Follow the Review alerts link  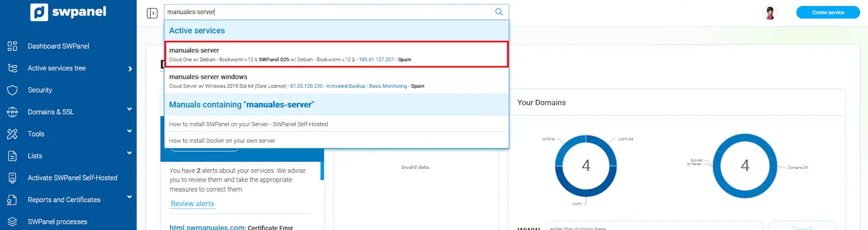193,204
